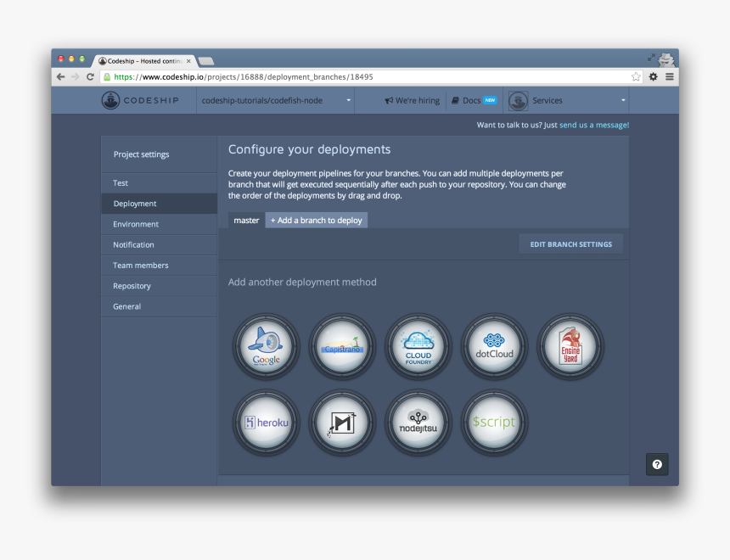Open the General settings section

point(160,306)
